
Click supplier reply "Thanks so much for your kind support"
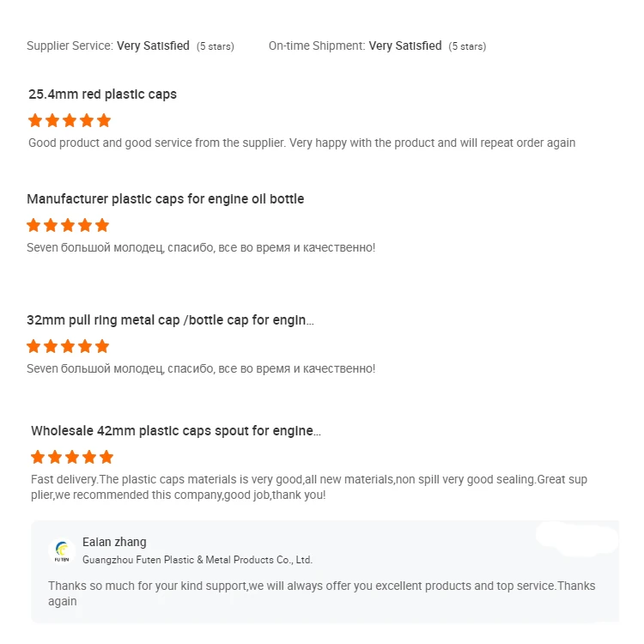321,593
